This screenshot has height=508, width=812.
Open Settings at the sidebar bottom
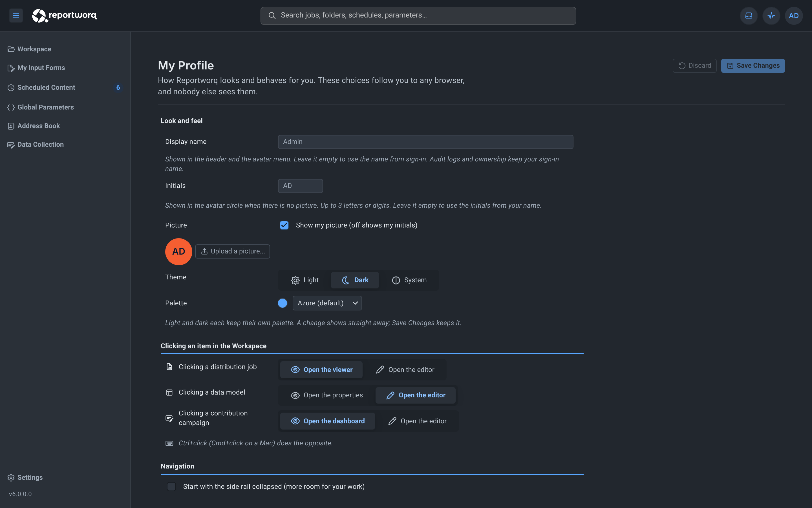pyautogui.click(x=65, y=478)
